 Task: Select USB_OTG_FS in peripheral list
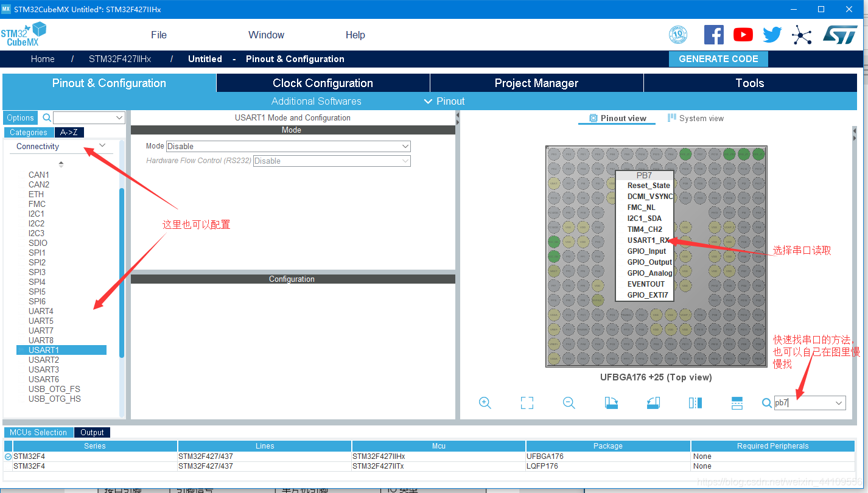[x=54, y=389]
